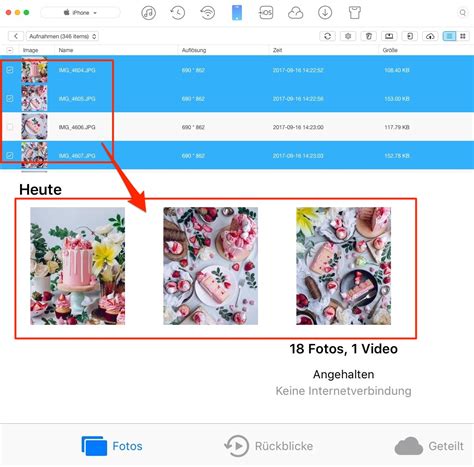This screenshot has width=474, height=467.
Task: Click the Angehalten status text
Action: [343, 374]
